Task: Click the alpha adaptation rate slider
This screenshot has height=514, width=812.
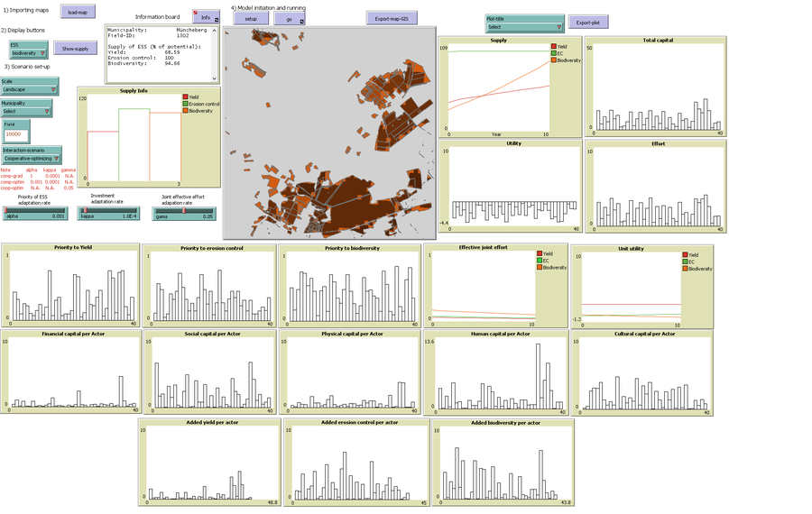Action: (x=34, y=216)
